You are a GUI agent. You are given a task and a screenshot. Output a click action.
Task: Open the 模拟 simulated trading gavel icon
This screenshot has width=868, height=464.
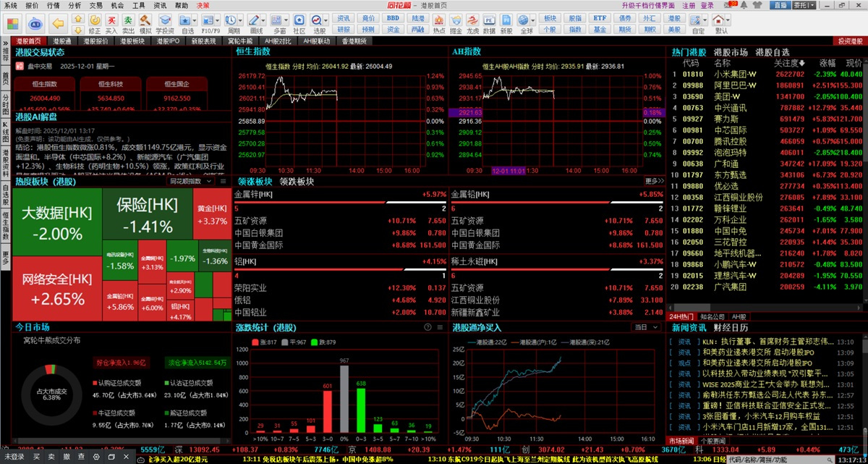[145, 24]
